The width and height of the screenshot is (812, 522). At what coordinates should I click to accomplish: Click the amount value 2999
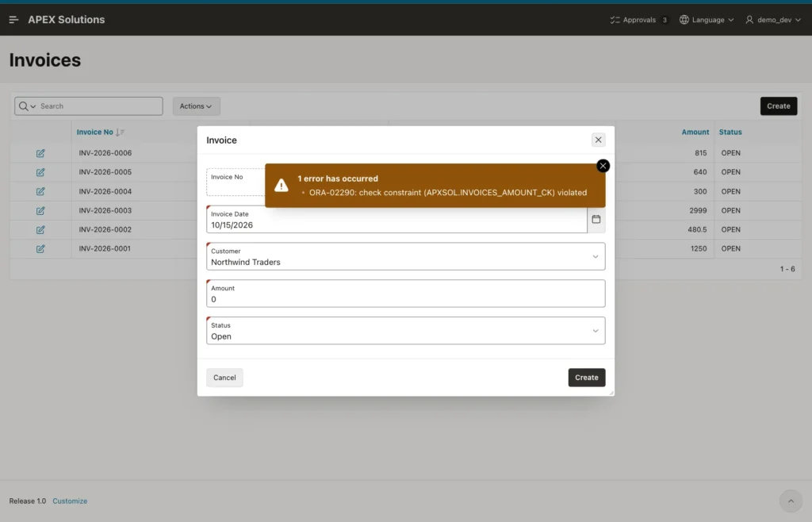698,211
